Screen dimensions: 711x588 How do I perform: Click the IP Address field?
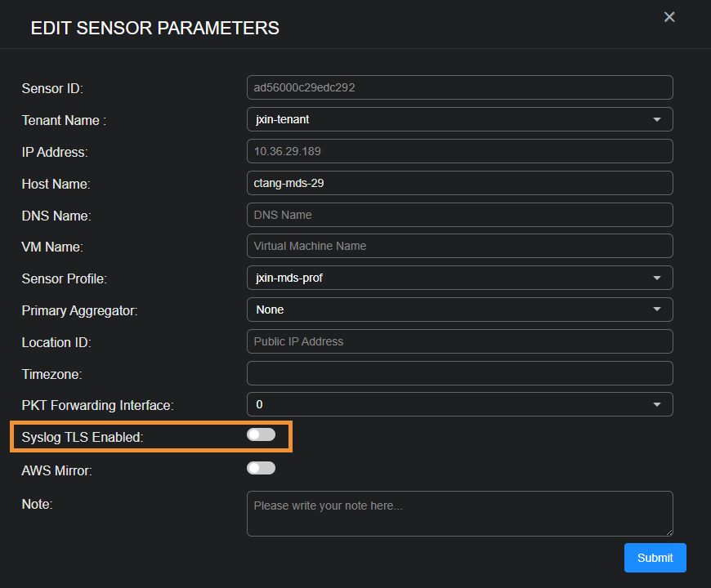point(459,151)
